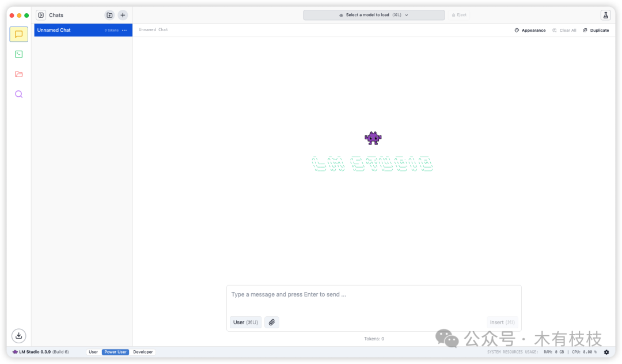The width and height of the screenshot is (622, 364).
Task: Click the Insert button
Action: 502,323
